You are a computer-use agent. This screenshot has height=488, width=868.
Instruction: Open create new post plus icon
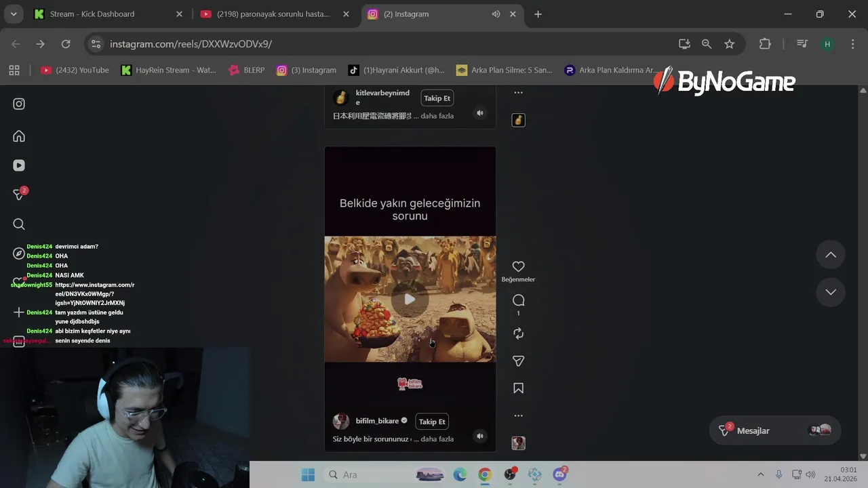tap(19, 312)
